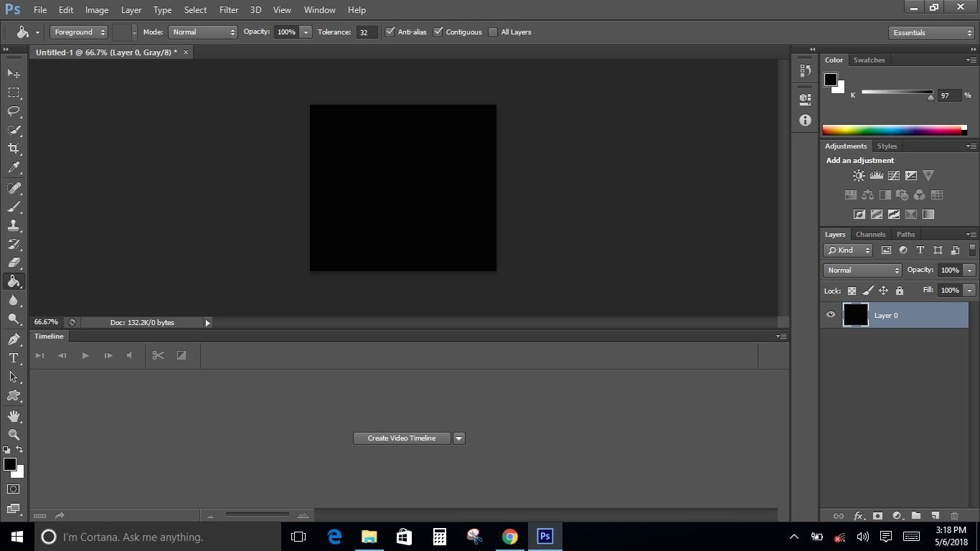
Task: Toggle Lock all padlock icon
Action: (900, 291)
